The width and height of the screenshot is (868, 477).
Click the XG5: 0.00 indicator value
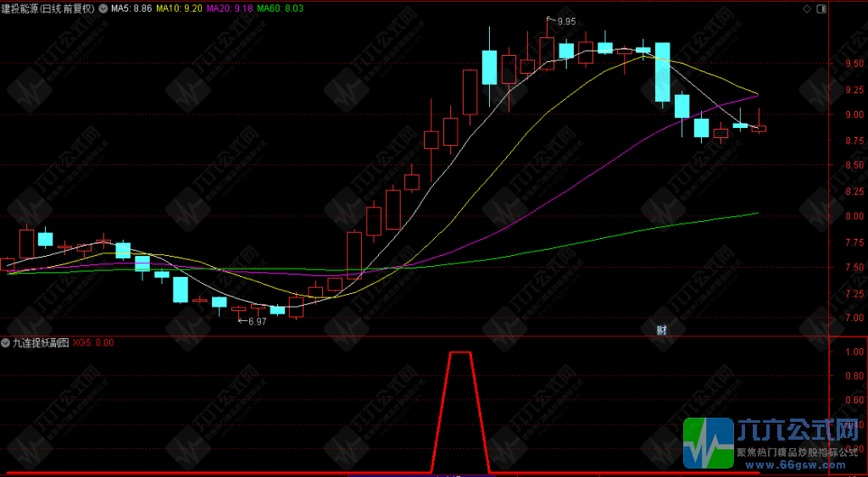[93, 342]
